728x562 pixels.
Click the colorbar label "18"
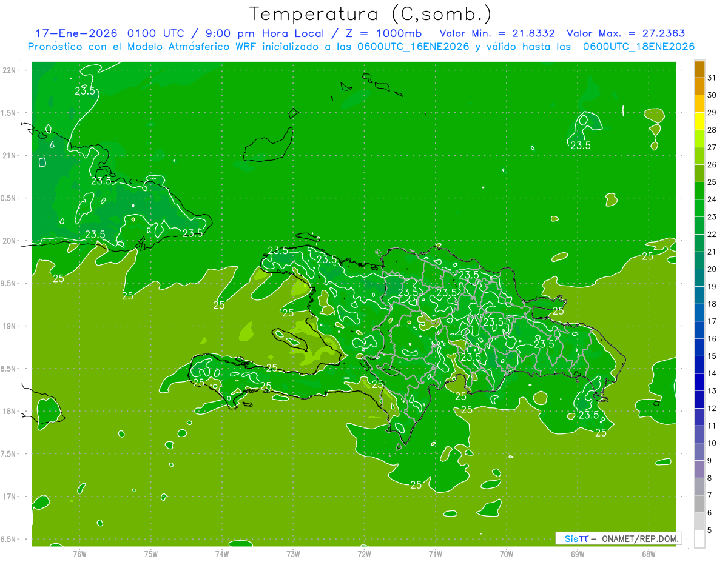[712, 304]
